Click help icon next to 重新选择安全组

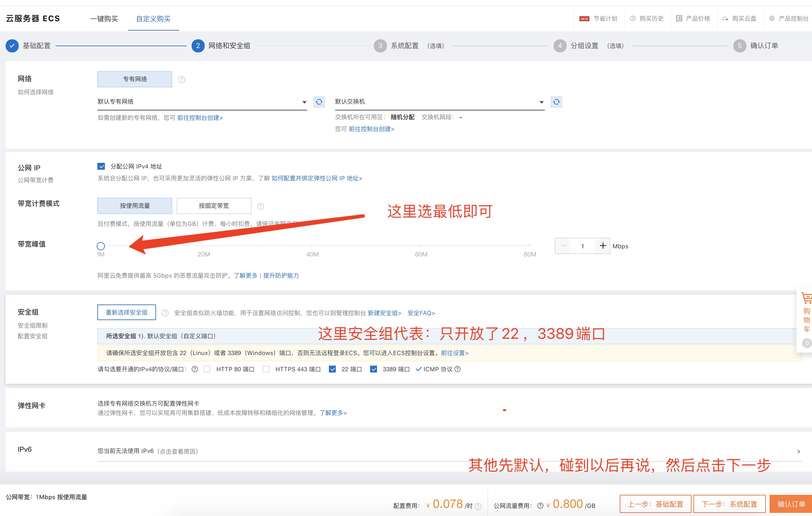point(165,313)
